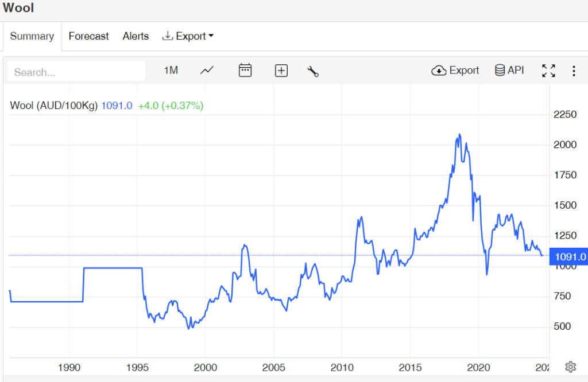Click the 2250 price axis label
The height and width of the screenshot is (382, 588).
point(565,114)
